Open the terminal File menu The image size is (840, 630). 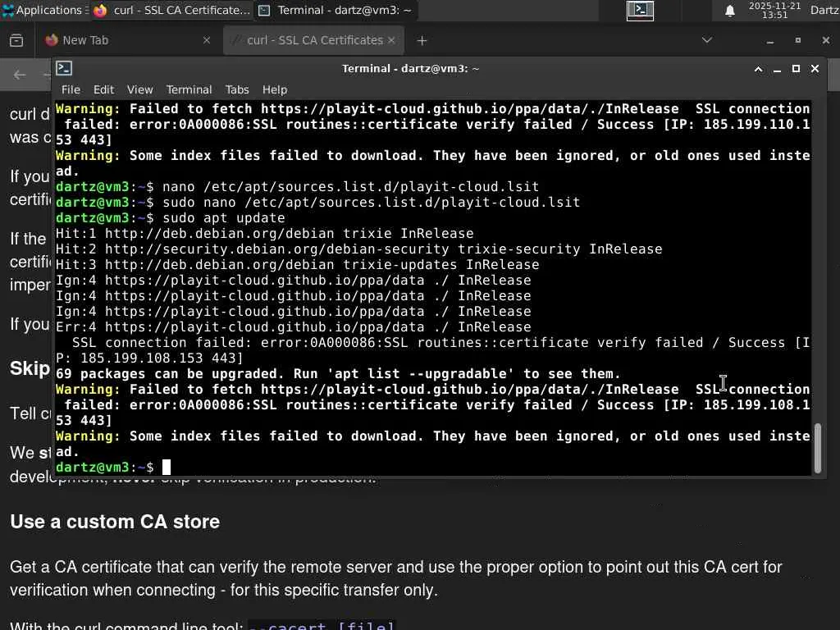point(71,89)
